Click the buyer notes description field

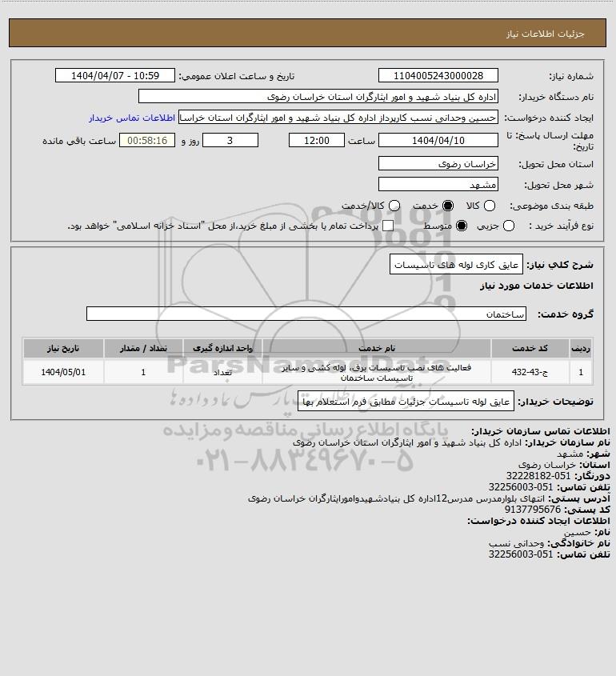pyautogui.click(x=406, y=402)
